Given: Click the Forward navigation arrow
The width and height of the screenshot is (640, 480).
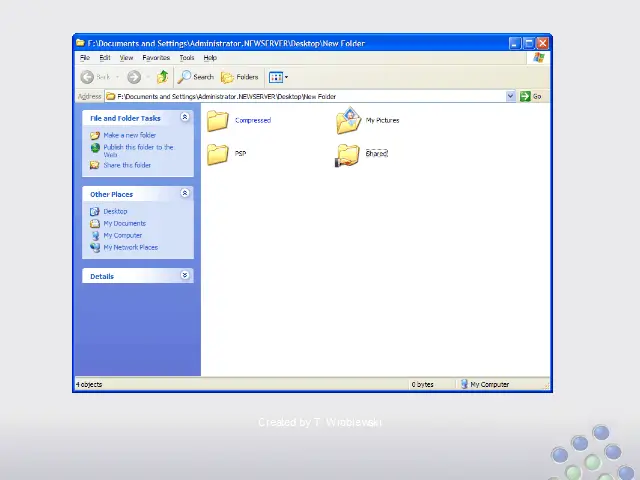Looking at the screenshot, I should coord(134,77).
